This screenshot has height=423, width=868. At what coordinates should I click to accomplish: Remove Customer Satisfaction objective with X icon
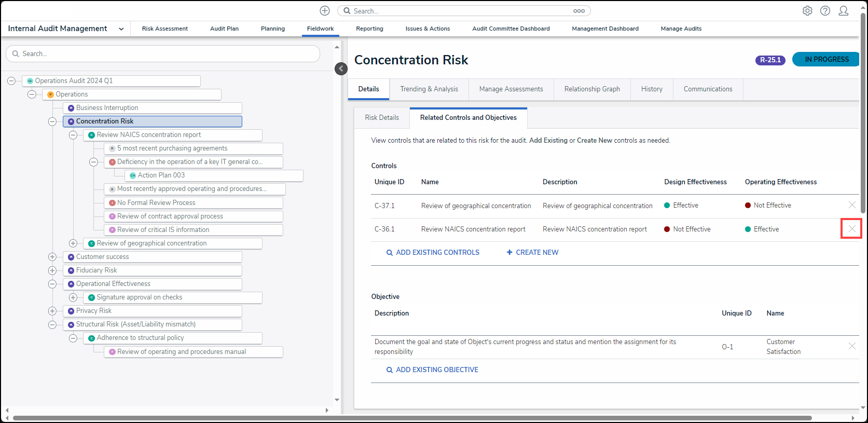pyautogui.click(x=851, y=346)
